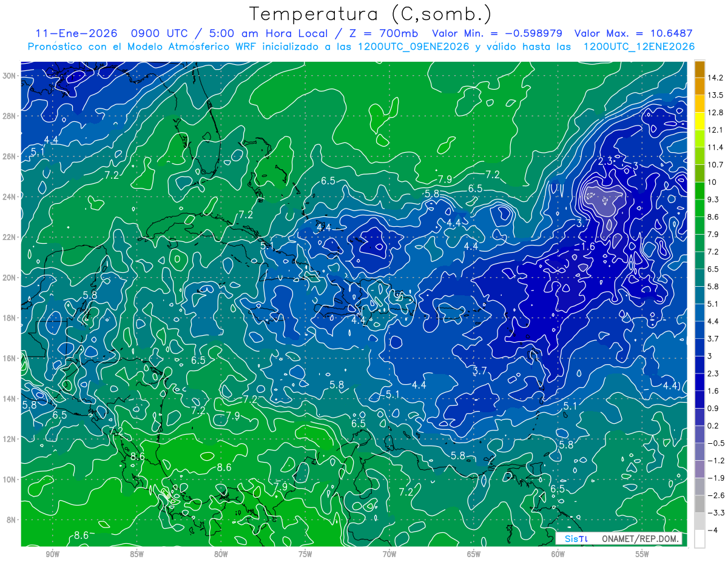Click the "24N" latitude axis label
This screenshot has height=562, width=728.
tap(10, 196)
